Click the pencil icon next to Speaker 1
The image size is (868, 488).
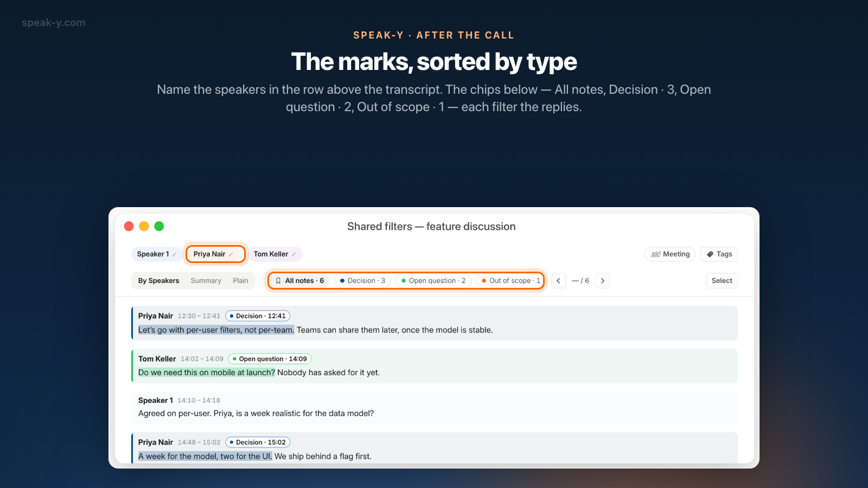pyautogui.click(x=174, y=254)
